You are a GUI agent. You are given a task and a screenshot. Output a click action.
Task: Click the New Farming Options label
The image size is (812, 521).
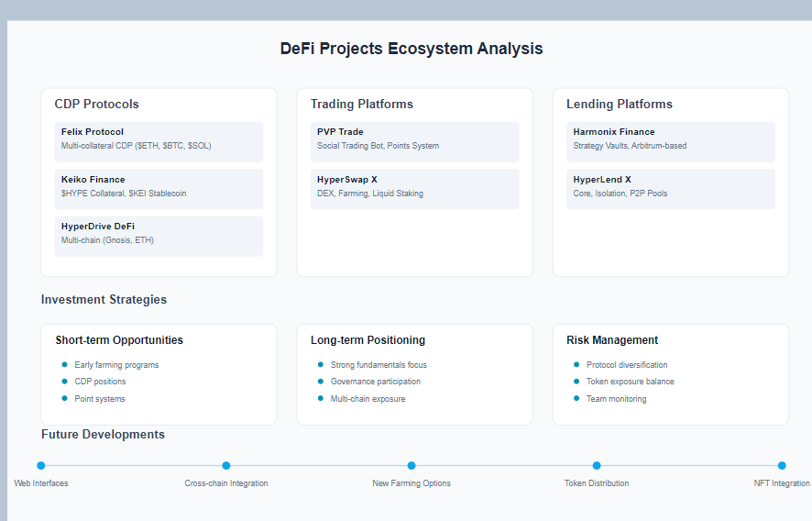click(411, 483)
